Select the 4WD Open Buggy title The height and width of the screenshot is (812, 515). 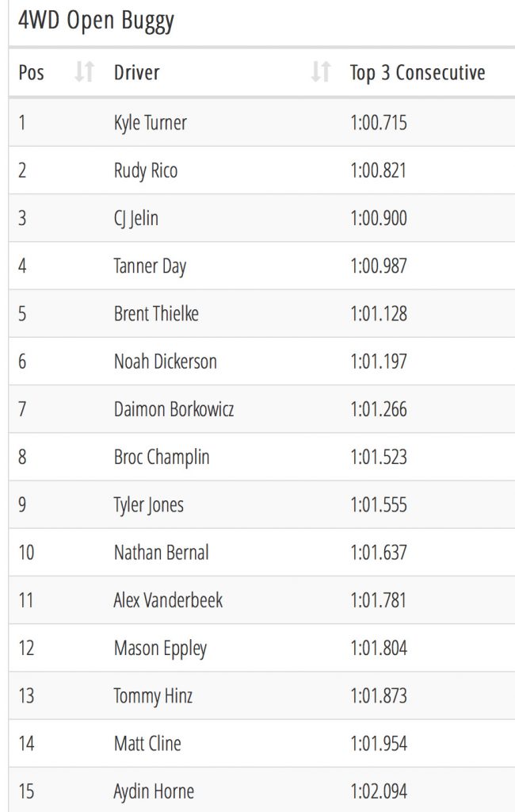(97, 21)
